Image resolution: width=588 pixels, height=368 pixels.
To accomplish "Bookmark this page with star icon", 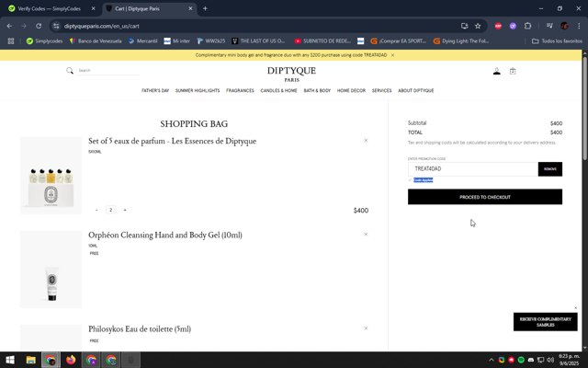I will point(478,26).
